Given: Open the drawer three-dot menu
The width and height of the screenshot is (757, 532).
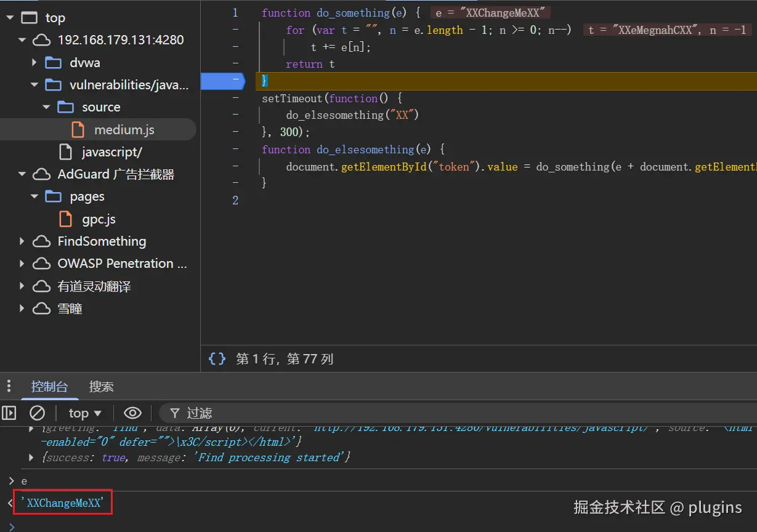Looking at the screenshot, I should [9, 386].
